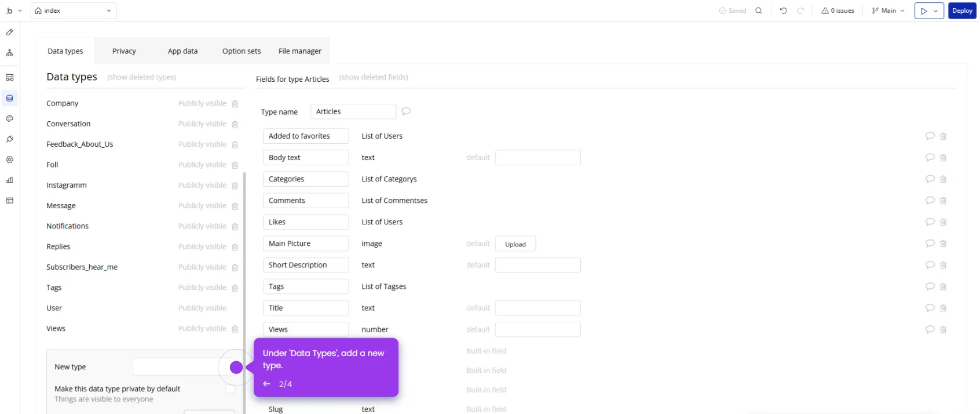Viewport: 980px width, 414px height.
Task: Delete the Main Picture field
Action: tap(944, 244)
